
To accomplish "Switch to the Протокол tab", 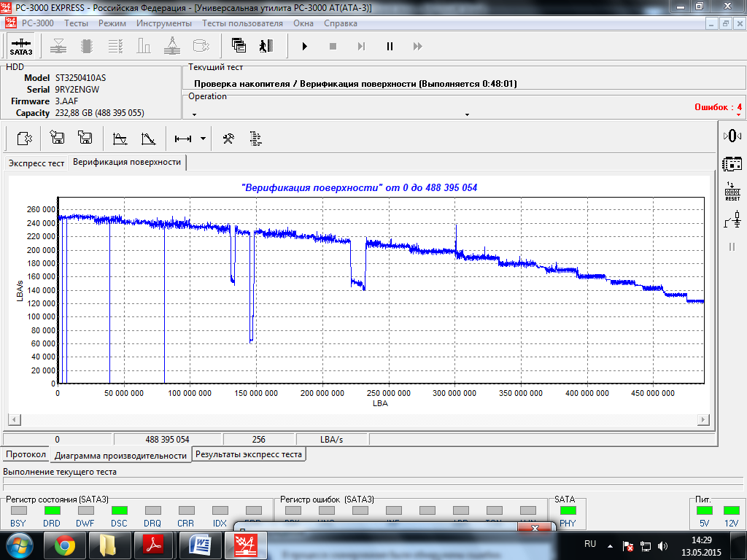I will tap(26, 454).
